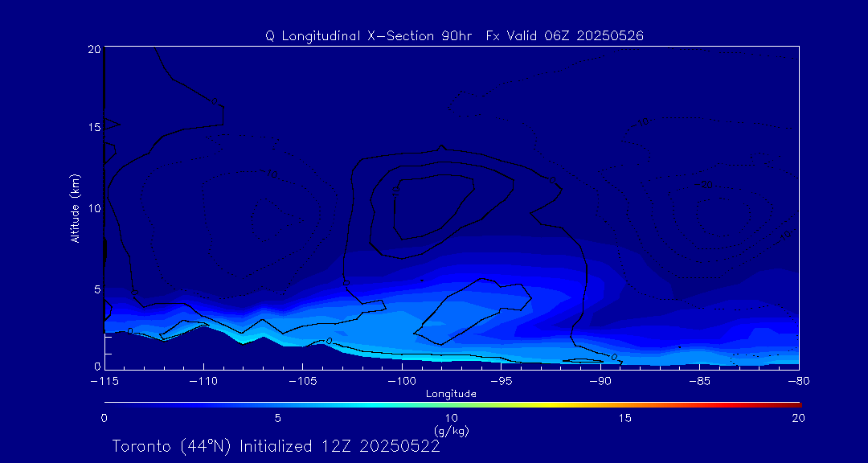This screenshot has height=463, width=868.
Task: Click the 15 label under the color scale
Action: (625, 418)
